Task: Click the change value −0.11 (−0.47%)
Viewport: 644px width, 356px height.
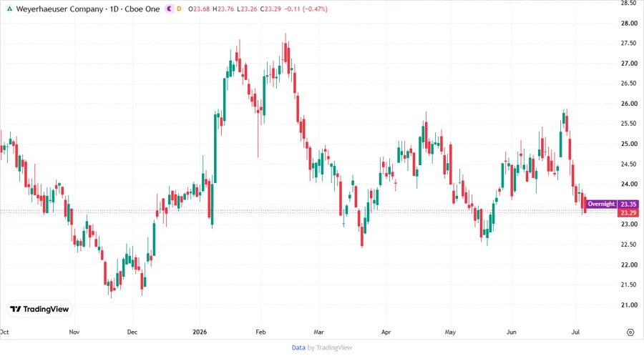Action: click(306, 9)
